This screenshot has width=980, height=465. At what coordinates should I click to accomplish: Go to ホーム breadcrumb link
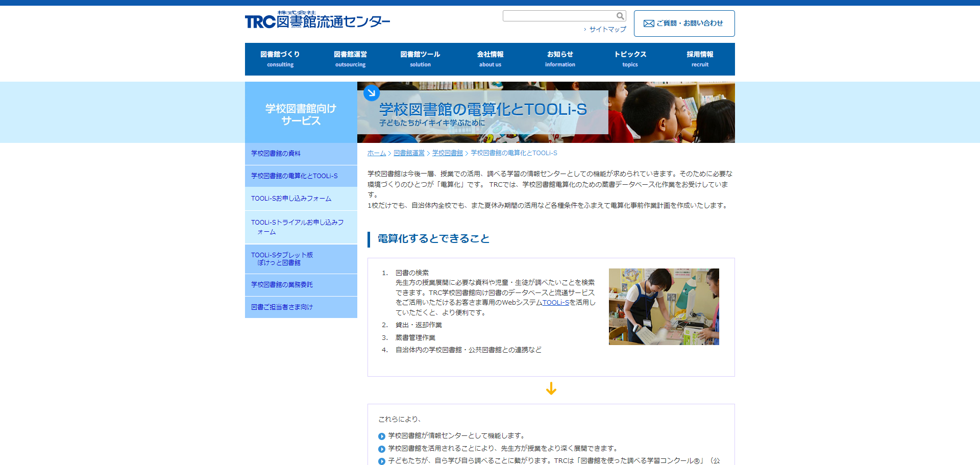point(377,153)
